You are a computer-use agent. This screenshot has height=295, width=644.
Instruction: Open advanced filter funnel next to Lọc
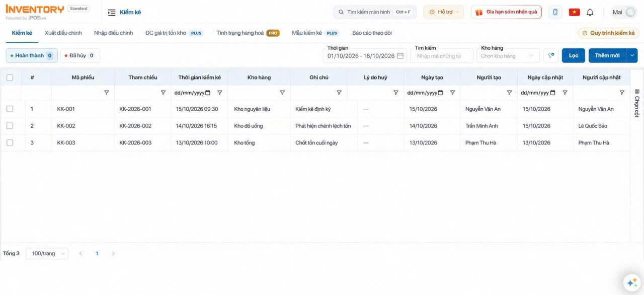point(551,55)
